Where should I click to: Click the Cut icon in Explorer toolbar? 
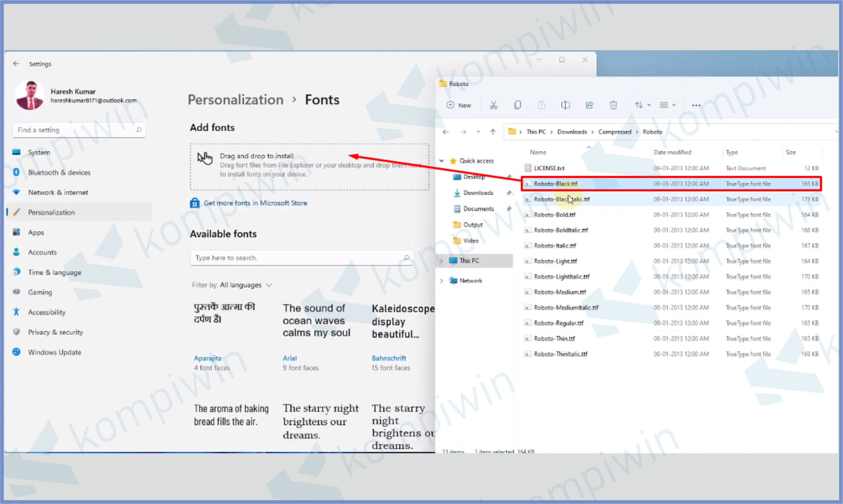click(493, 105)
